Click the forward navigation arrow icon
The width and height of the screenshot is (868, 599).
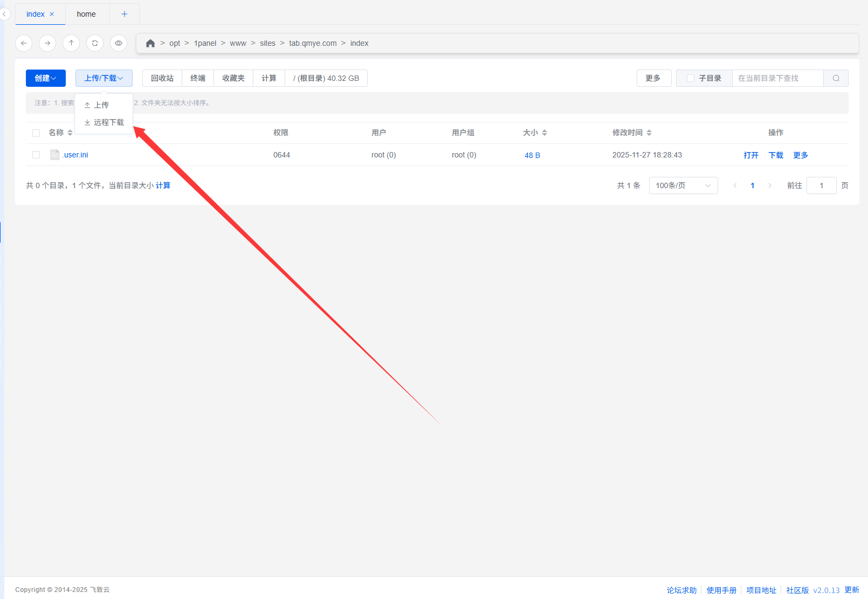(x=47, y=43)
